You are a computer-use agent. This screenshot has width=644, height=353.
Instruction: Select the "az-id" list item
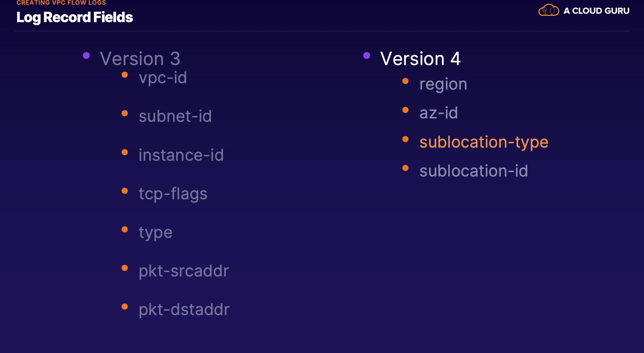pyautogui.click(x=439, y=113)
